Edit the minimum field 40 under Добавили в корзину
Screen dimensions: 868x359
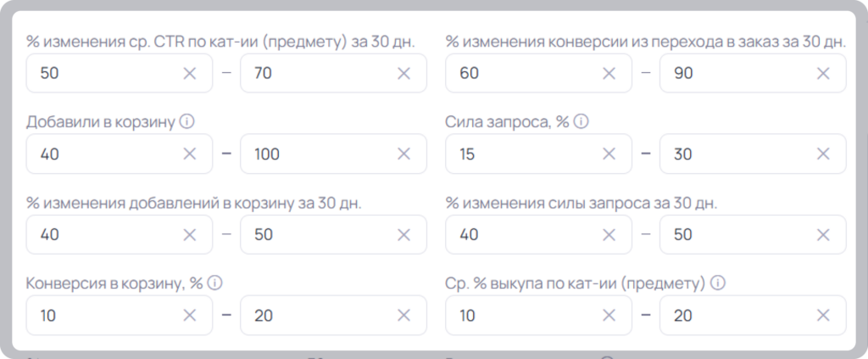[x=119, y=154]
